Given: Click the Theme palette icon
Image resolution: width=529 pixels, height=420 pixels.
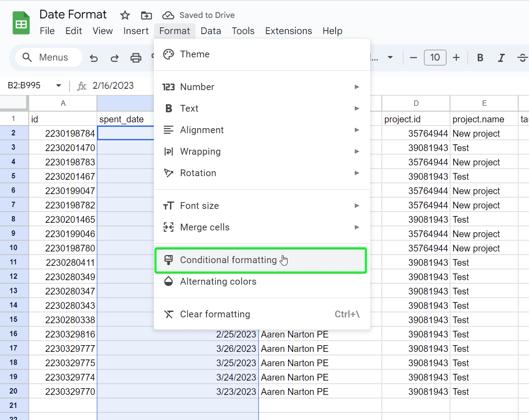Looking at the screenshot, I should coord(168,54).
